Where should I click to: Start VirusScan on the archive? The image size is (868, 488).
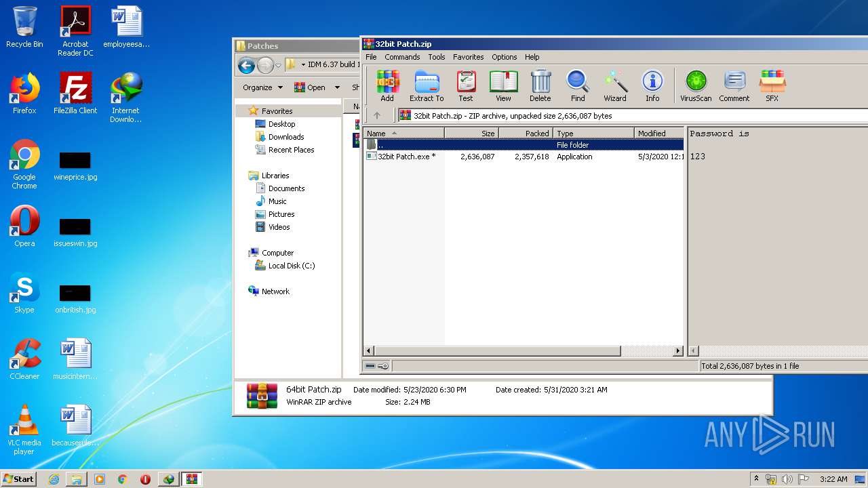696,86
